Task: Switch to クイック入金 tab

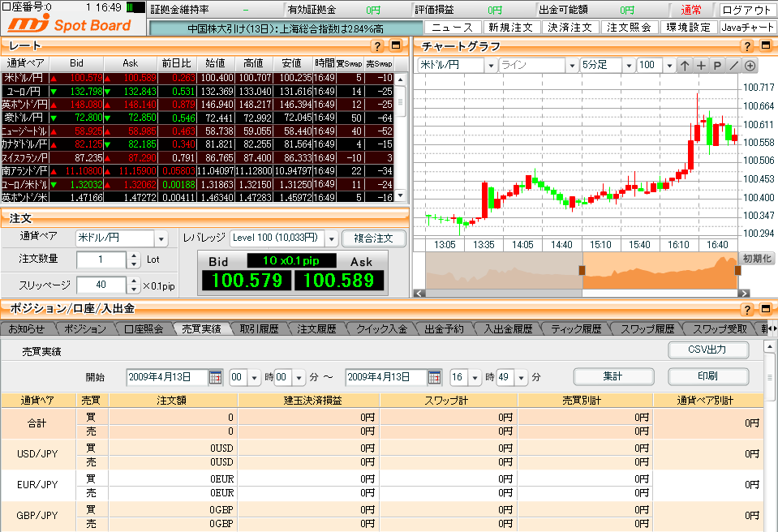Action: 381,328
